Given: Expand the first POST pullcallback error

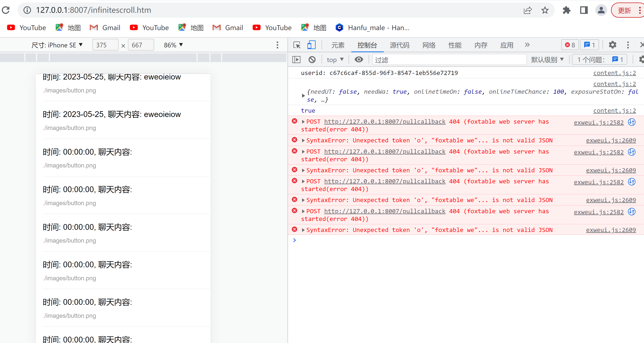Looking at the screenshot, I should point(303,122).
